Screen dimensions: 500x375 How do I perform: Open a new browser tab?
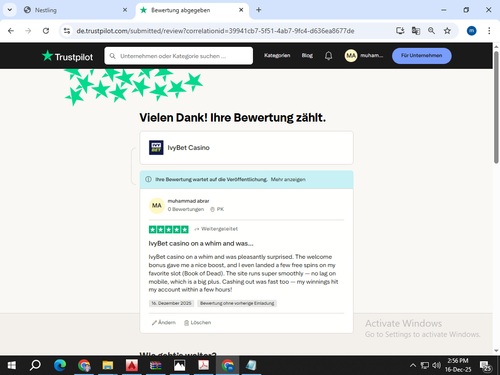pyautogui.click(x=259, y=10)
